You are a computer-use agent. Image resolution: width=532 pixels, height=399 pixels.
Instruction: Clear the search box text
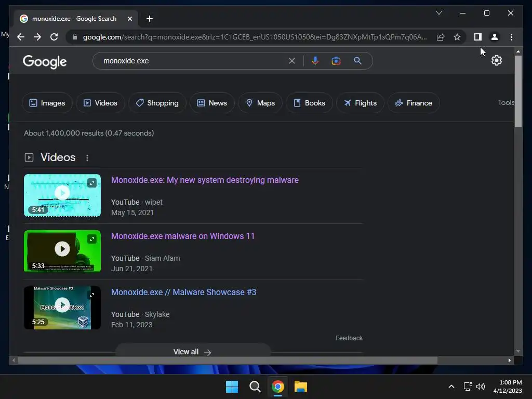(292, 61)
